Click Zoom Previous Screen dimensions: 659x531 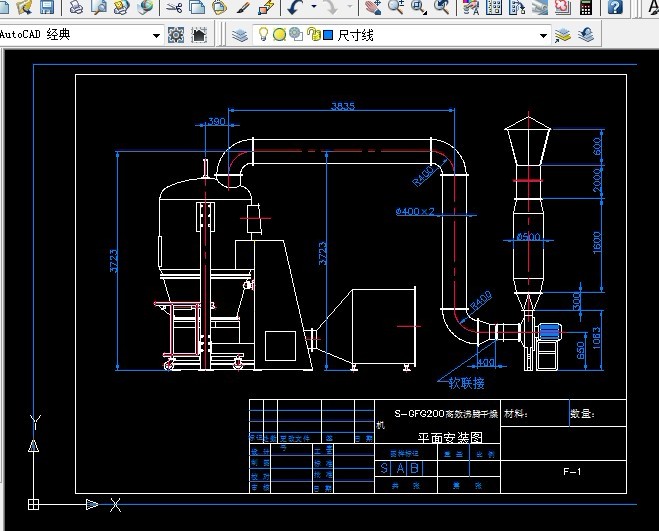point(441,7)
